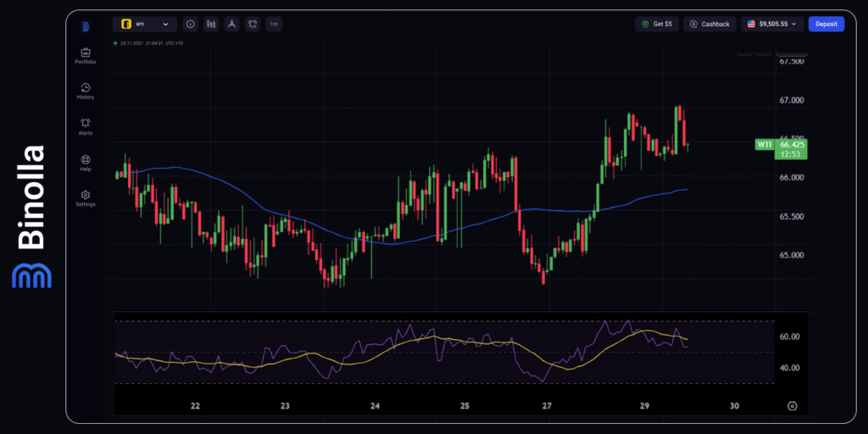
Task: Open the indicators icon in toolbar
Action: (x=253, y=25)
